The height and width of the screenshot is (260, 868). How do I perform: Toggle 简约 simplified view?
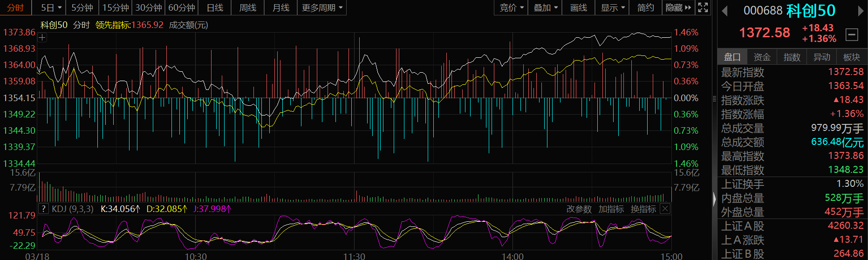point(645,7)
